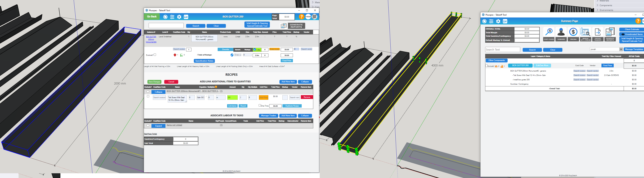Click the Override tab

tap(226, 49)
